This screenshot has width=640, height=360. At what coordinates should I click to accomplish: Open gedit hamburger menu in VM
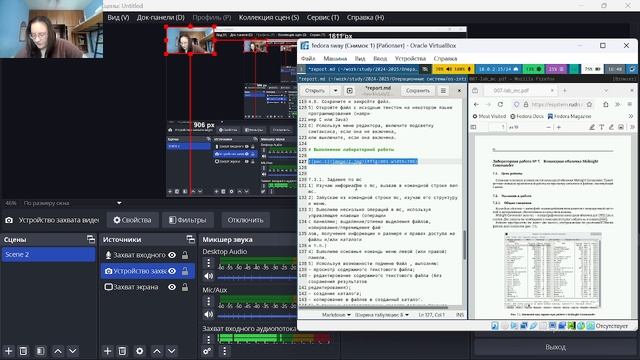pos(443,91)
